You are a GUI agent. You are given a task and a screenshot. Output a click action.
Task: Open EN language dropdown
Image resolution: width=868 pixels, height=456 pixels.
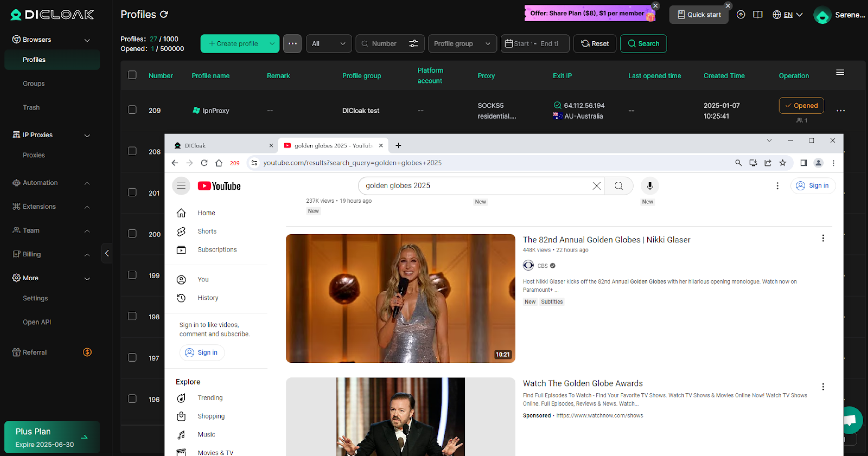(788, 15)
